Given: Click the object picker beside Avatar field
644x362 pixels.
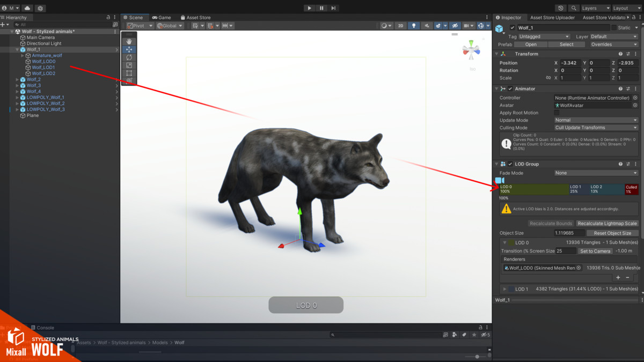Looking at the screenshot, I should 635,106.
